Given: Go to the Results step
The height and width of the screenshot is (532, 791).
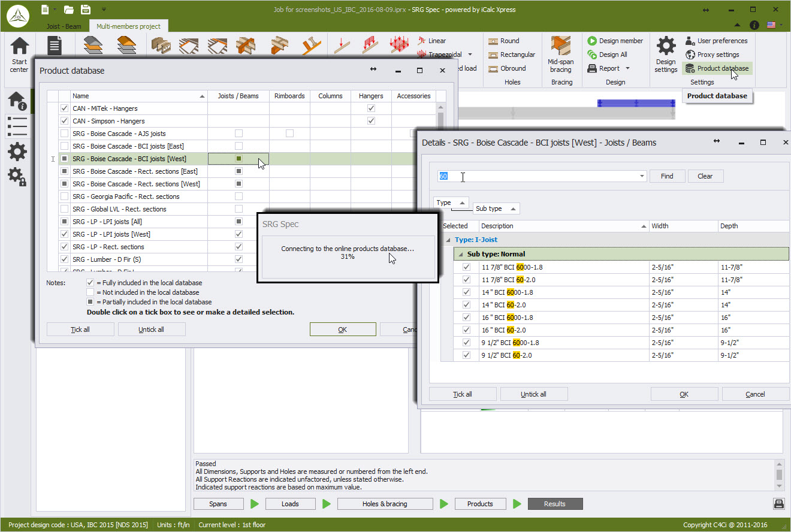Looking at the screenshot, I should pos(555,504).
